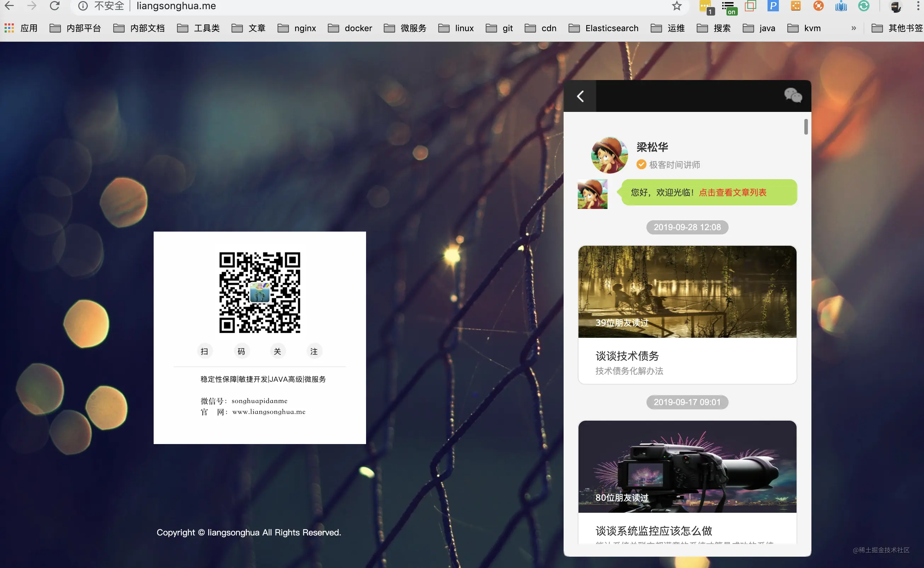Click the WeChat icon in the panel header
The height and width of the screenshot is (568, 924).
793,95
